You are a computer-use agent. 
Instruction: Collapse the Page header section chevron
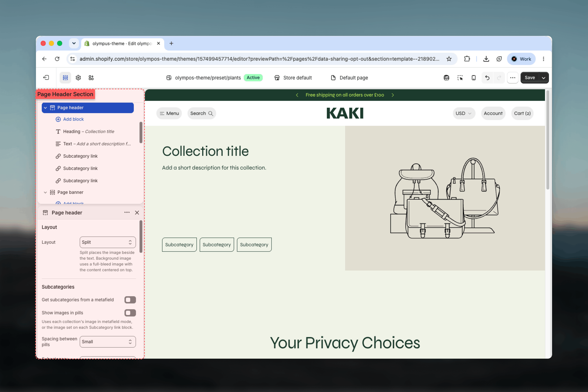pos(45,107)
